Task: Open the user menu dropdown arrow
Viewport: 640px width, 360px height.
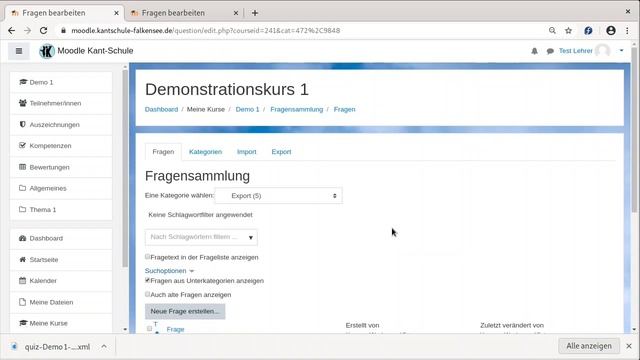Action: [621, 51]
